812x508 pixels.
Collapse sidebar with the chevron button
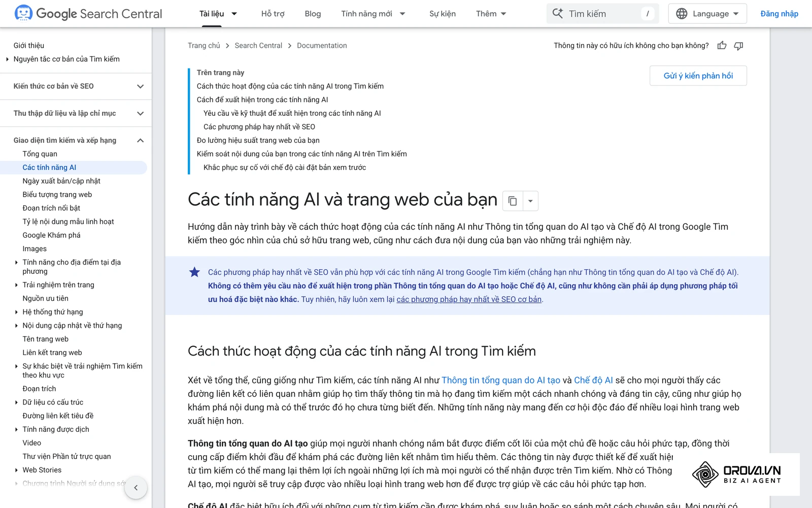[136, 488]
